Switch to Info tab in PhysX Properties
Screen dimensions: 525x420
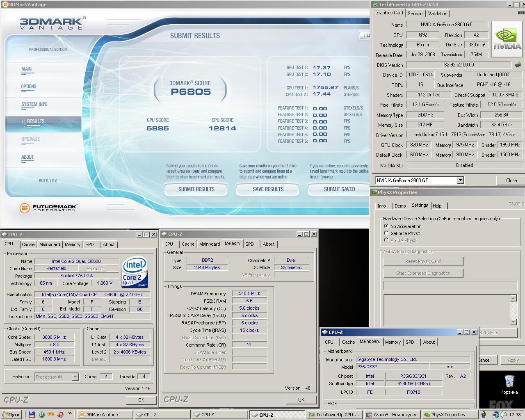[x=381, y=205]
